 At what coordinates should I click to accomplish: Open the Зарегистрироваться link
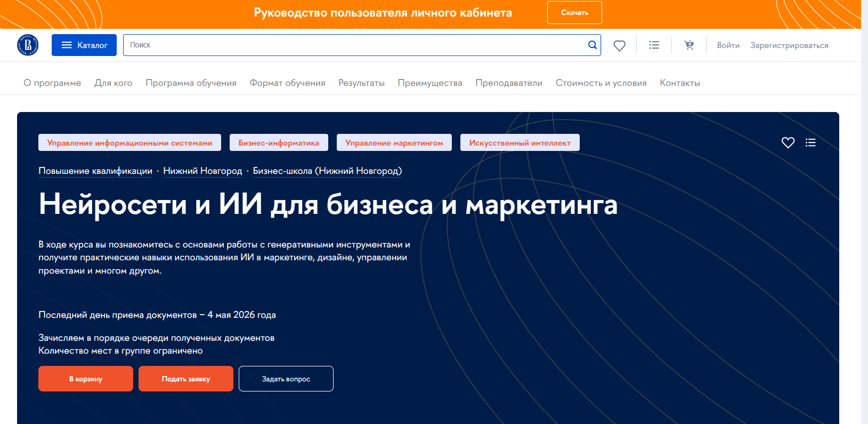pos(789,45)
